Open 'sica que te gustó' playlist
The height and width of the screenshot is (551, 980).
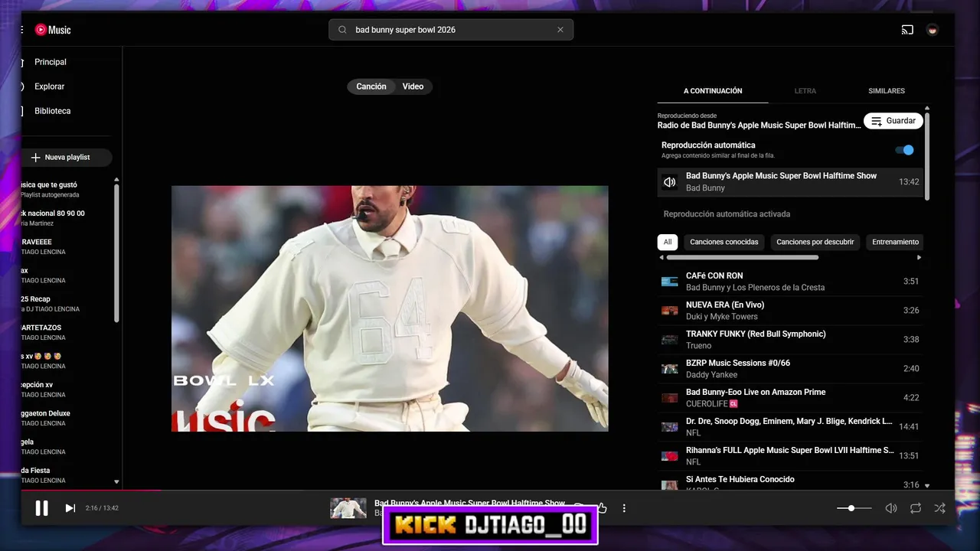[x=67, y=189]
